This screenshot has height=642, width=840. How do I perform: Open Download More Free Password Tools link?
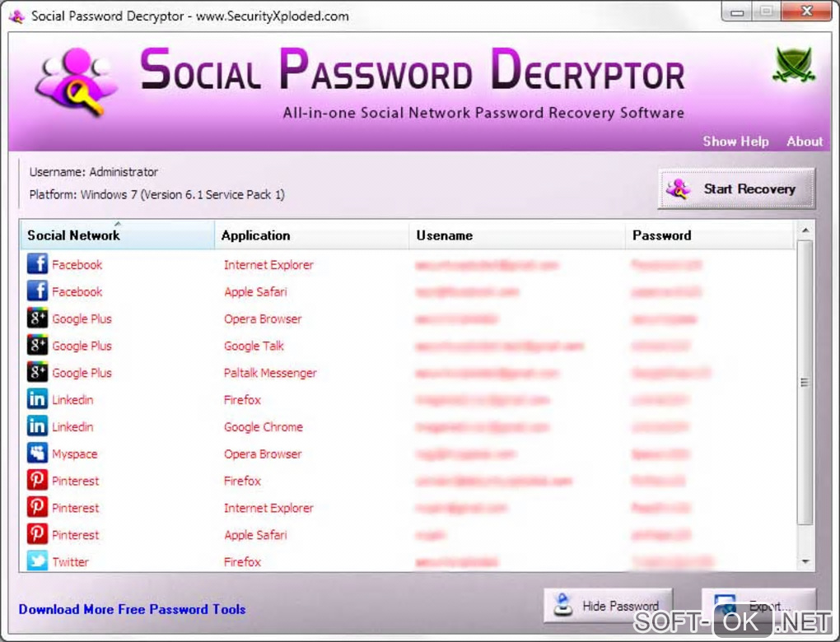(x=133, y=609)
